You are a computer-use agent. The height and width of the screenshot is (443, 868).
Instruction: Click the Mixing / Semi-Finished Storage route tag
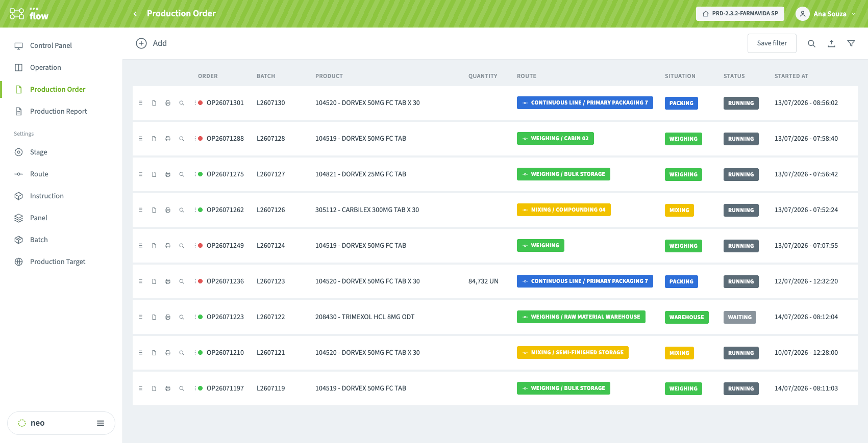pyautogui.click(x=573, y=353)
